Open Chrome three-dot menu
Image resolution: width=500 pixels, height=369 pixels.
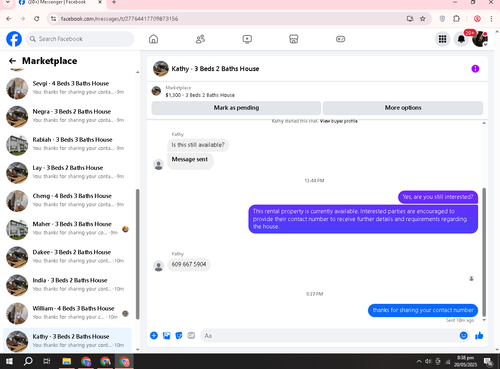[x=491, y=19]
